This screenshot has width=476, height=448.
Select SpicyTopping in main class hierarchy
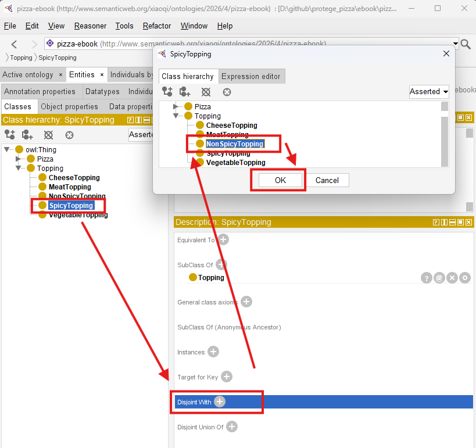coord(71,206)
